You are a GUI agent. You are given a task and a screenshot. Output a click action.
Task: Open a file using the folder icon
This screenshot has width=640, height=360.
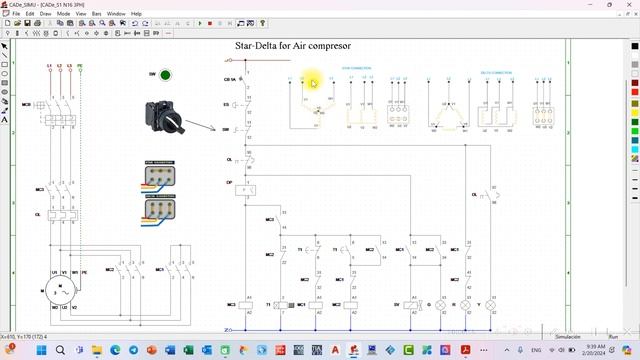[x=17, y=23]
